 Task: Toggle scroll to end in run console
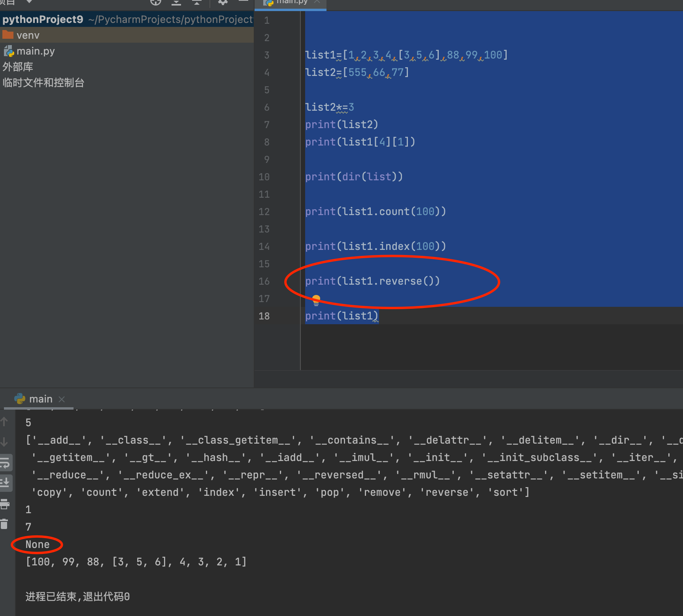[5, 483]
